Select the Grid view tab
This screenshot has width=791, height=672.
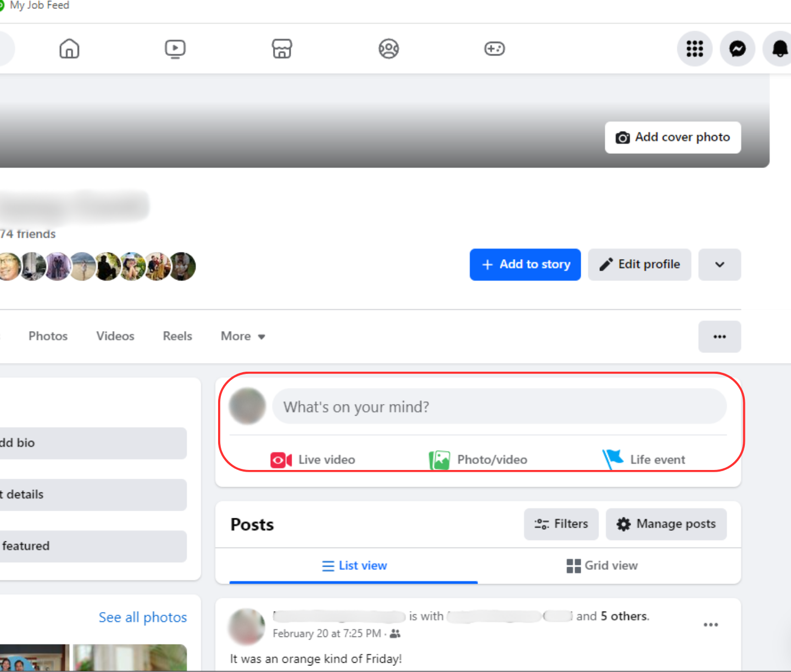coord(602,565)
